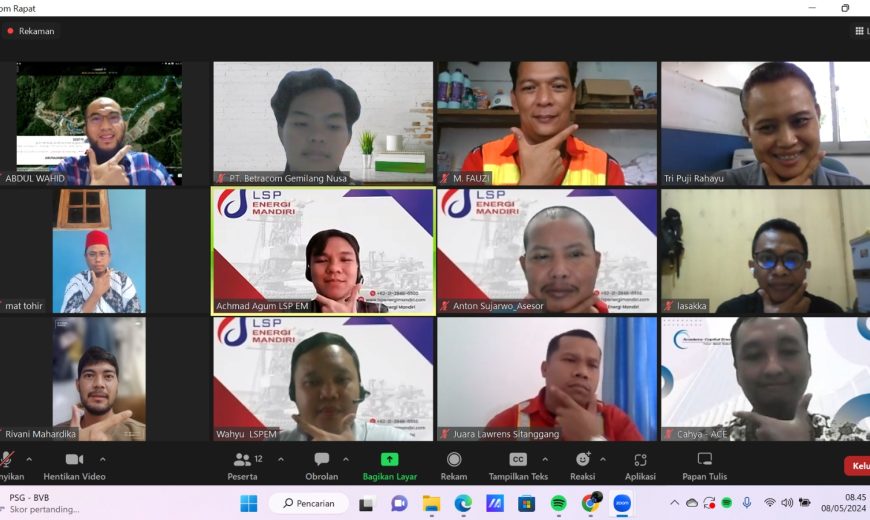Start recording with the Rekam icon
The height and width of the screenshot is (520, 870).
454,460
